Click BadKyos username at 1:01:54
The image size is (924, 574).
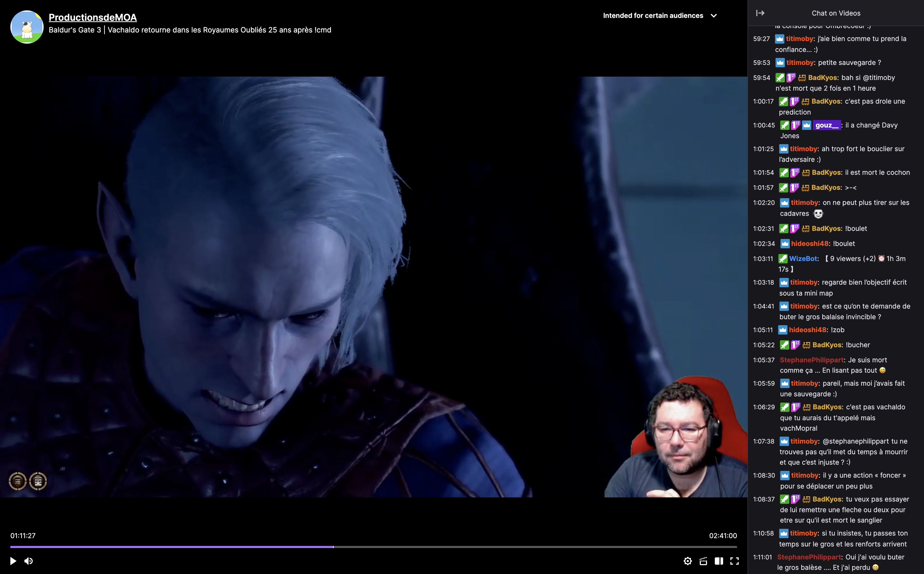click(x=826, y=173)
